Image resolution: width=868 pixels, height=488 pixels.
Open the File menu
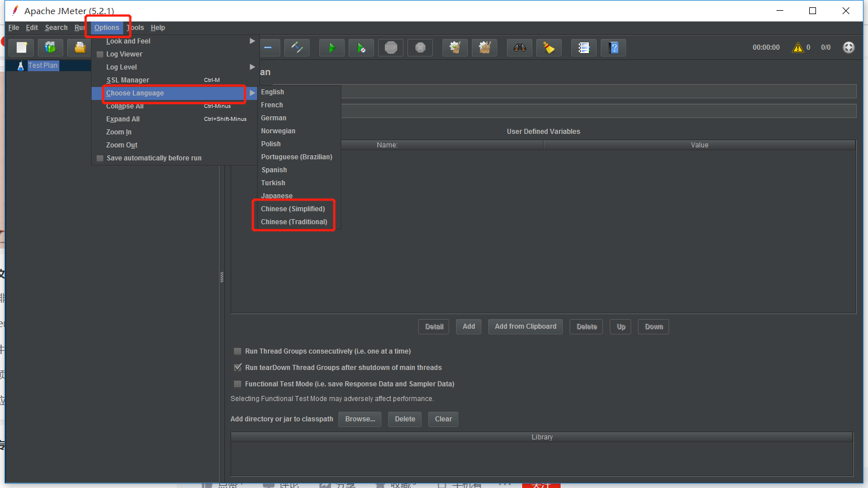14,28
